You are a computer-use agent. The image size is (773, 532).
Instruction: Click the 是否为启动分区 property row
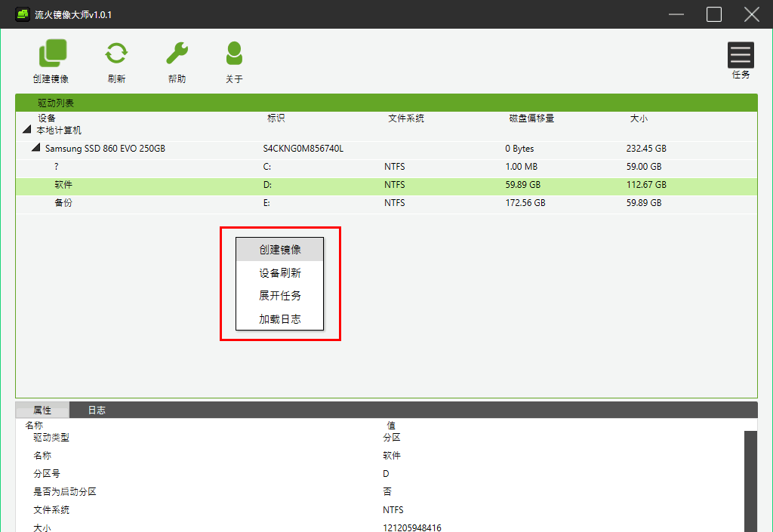pos(380,491)
